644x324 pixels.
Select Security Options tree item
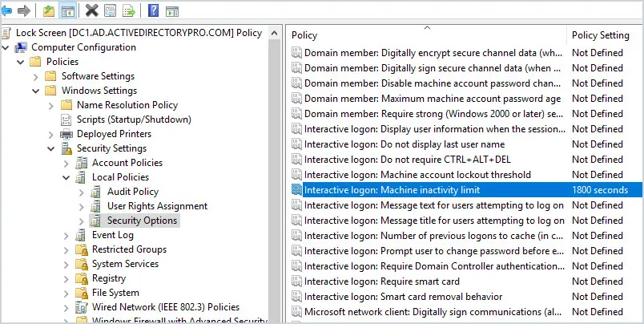(x=142, y=221)
